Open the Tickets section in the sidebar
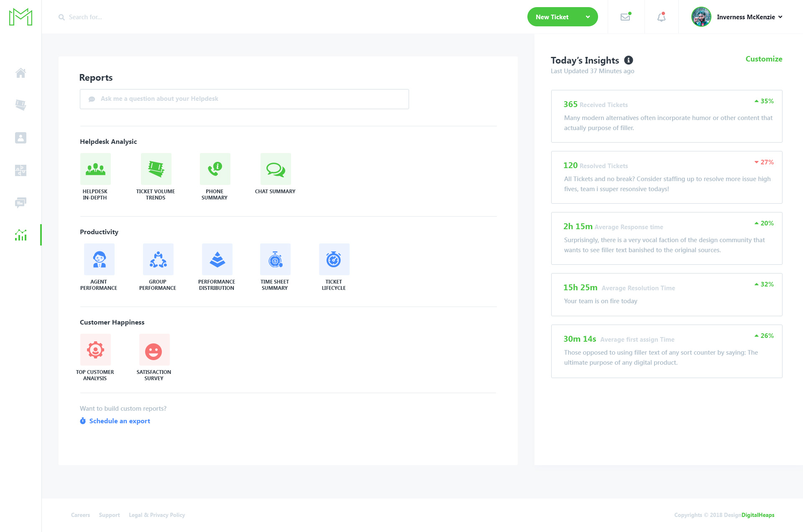Screen dimensions: 803x532 tap(20, 105)
